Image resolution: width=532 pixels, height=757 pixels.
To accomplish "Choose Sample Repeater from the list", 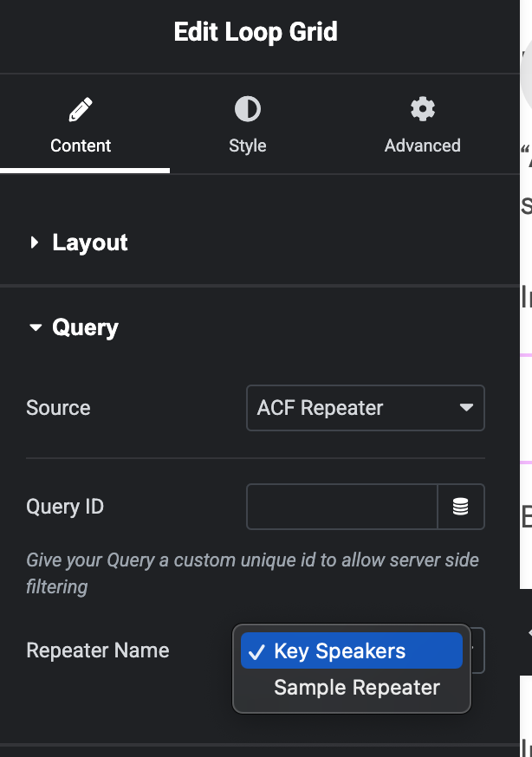I will (356, 687).
